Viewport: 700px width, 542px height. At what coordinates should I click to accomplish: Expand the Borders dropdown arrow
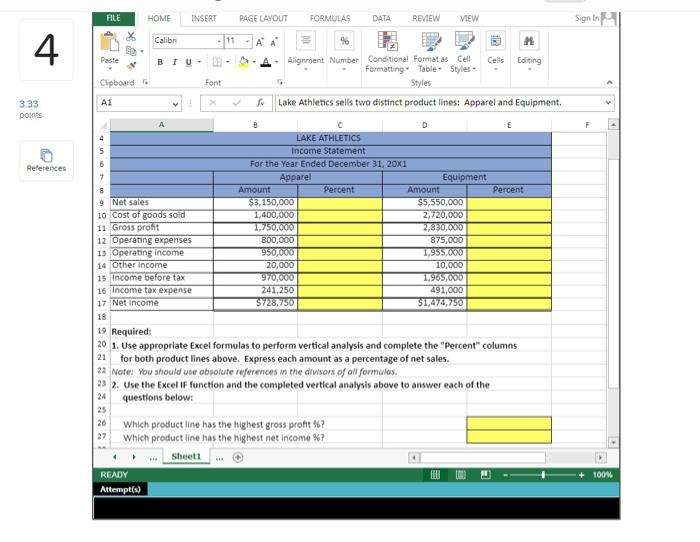point(228,62)
